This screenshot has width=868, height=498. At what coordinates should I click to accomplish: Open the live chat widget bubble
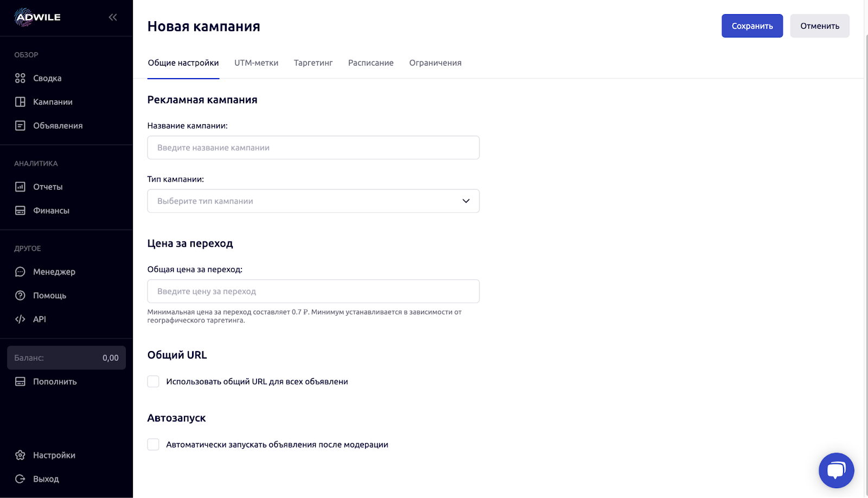pos(836,470)
